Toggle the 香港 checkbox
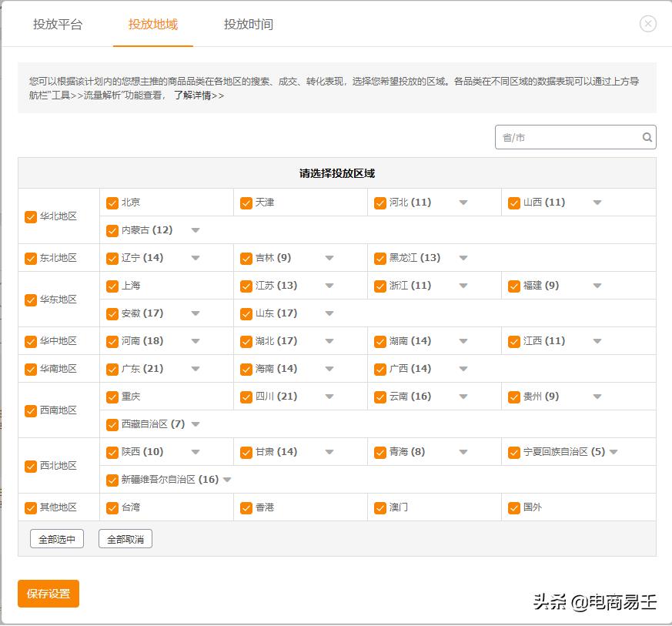 [x=246, y=508]
